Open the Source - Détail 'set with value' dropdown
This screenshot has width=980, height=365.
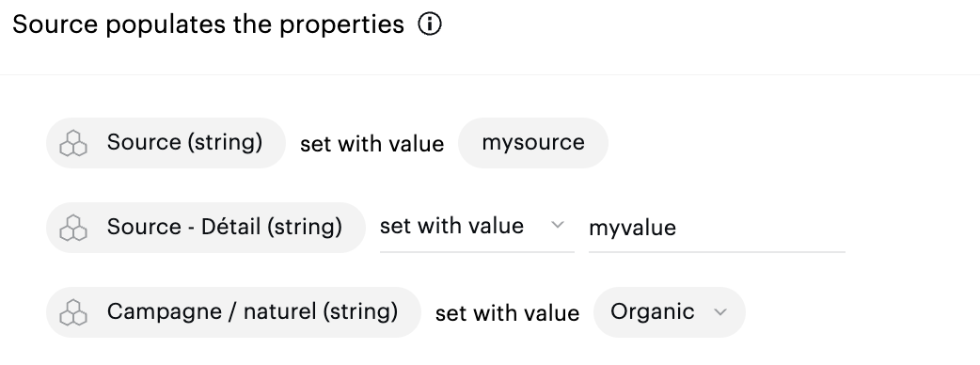coord(477,227)
